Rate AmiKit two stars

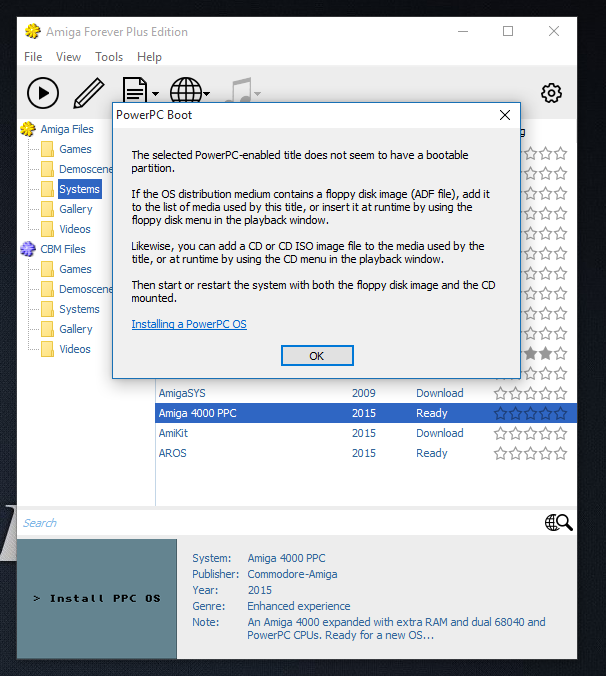(515, 433)
